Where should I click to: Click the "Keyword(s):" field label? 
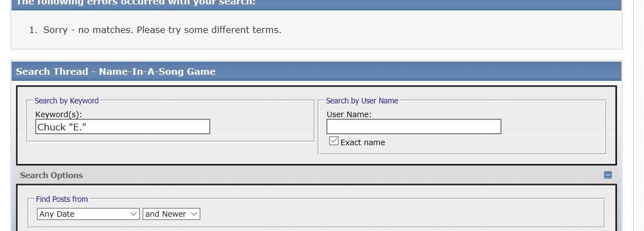(x=58, y=114)
